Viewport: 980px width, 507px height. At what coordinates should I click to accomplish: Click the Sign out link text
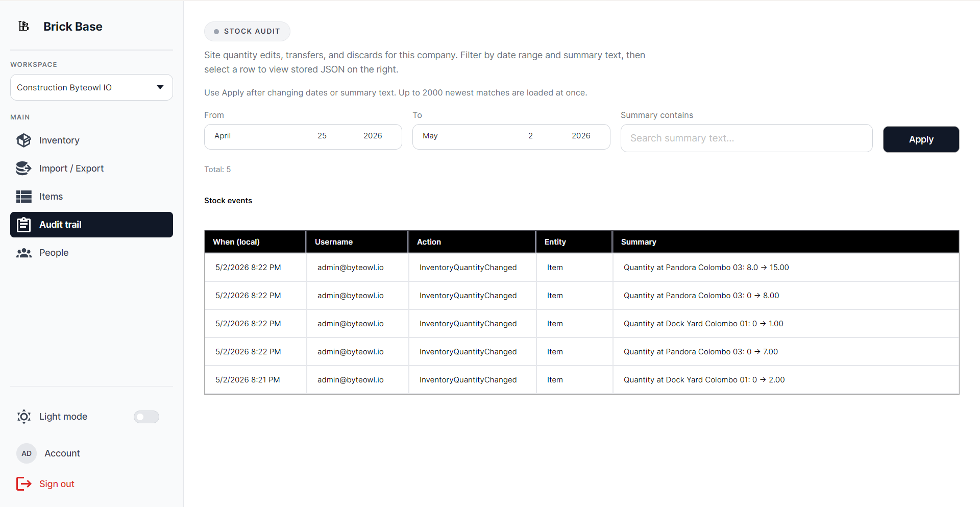pyautogui.click(x=57, y=484)
